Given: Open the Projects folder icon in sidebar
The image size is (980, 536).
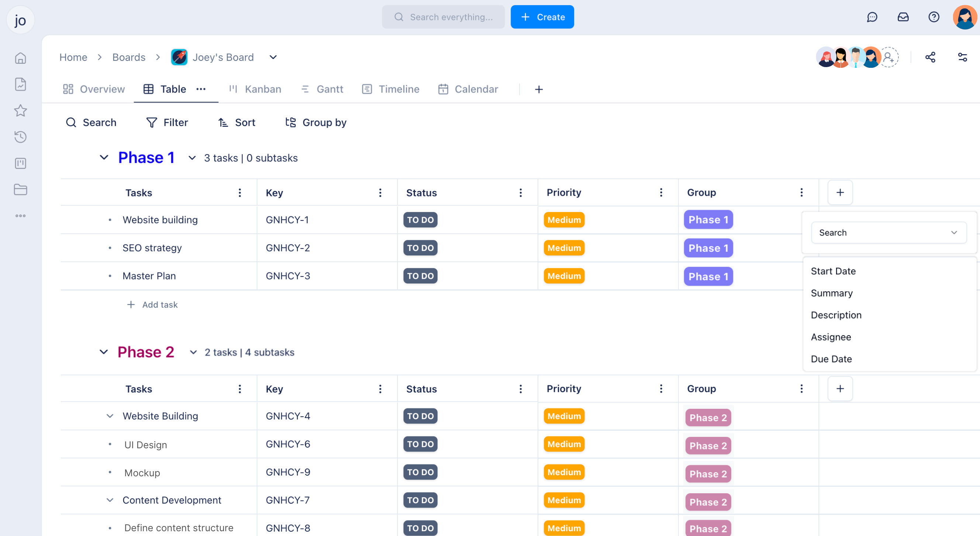Looking at the screenshot, I should pyautogui.click(x=21, y=190).
